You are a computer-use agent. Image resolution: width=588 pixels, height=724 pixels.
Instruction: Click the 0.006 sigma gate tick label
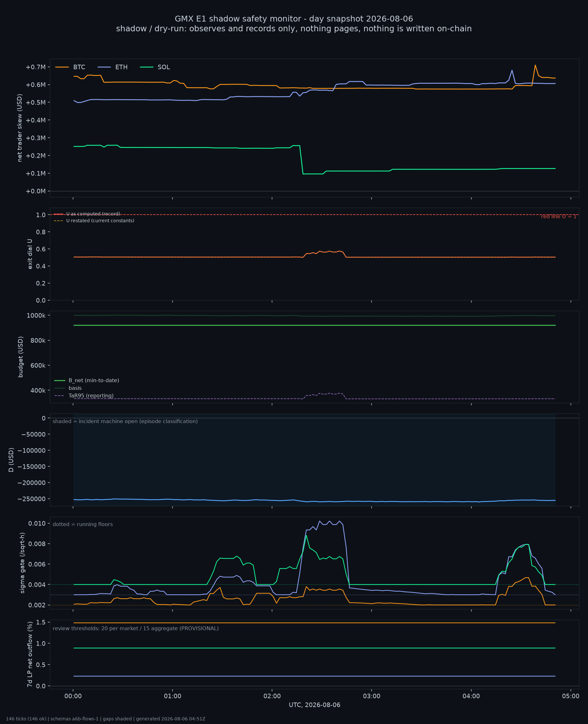coord(37,564)
